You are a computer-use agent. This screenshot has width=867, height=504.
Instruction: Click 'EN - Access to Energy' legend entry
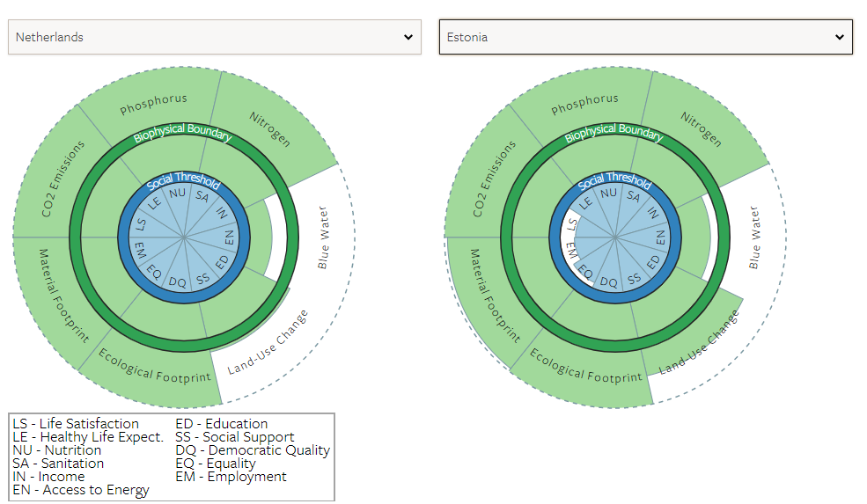pyautogui.click(x=81, y=490)
